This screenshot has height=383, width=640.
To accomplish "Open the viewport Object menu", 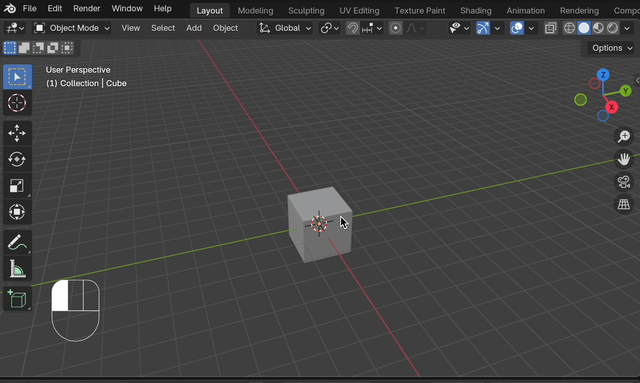I will coord(225,28).
